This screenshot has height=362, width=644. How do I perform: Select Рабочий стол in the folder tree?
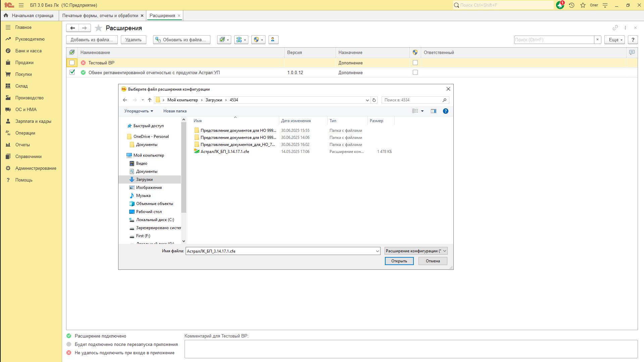pos(149,212)
